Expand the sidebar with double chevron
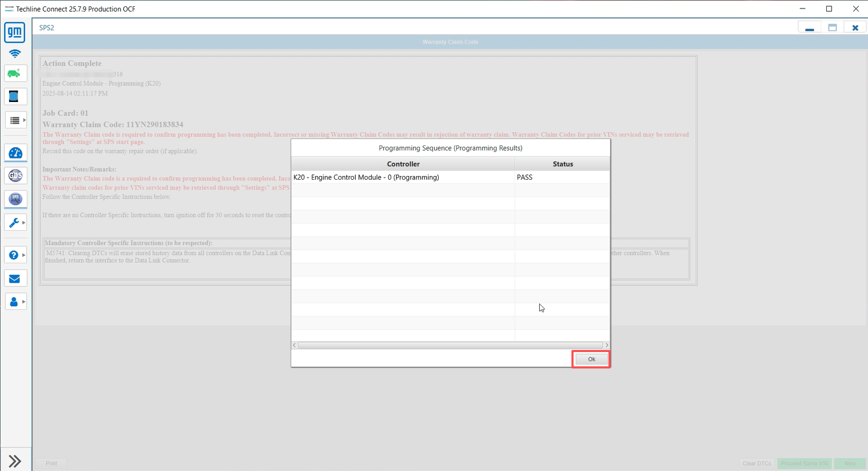This screenshot has height=471, width=868. pyautogui.click(x=15, y=461)
